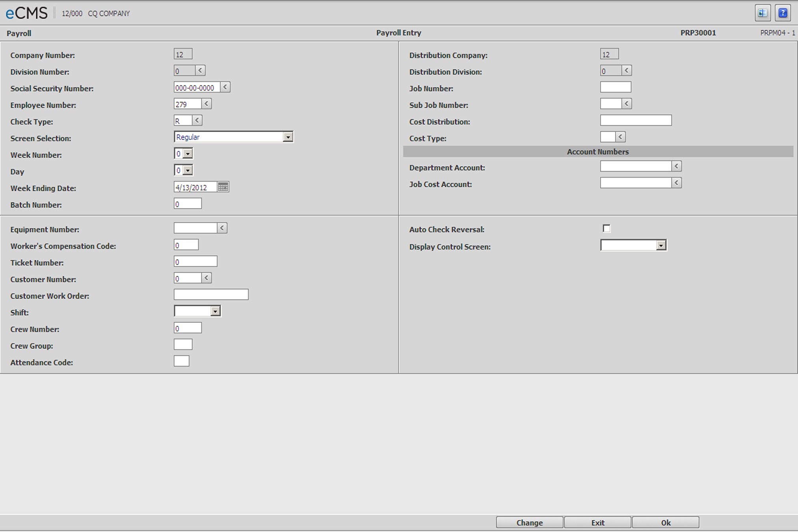Expand the Day dropdown
The width and height of the screenshot is (798, 532).
(188, 170)
